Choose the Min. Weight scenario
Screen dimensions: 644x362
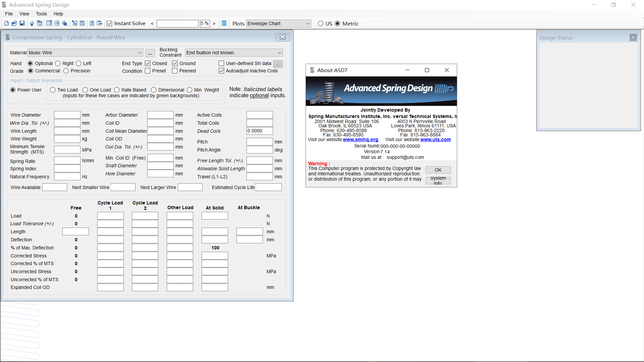[x=190, y=90]
